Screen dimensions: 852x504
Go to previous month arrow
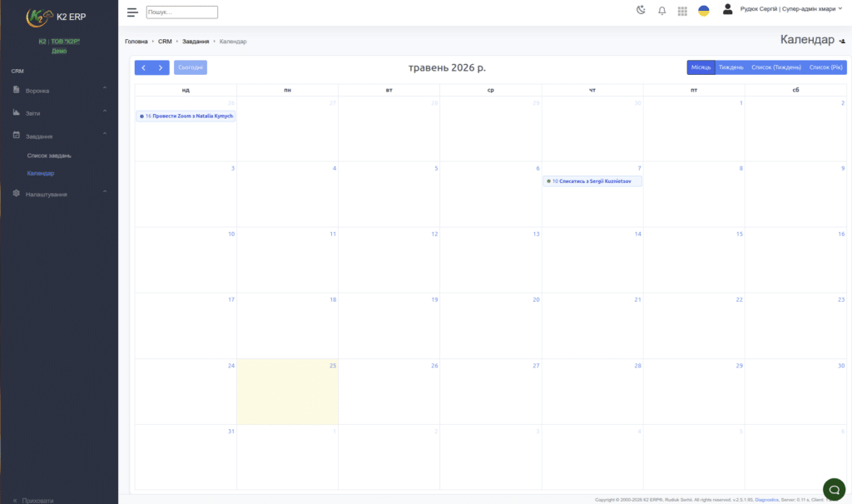tap(143, 67)
